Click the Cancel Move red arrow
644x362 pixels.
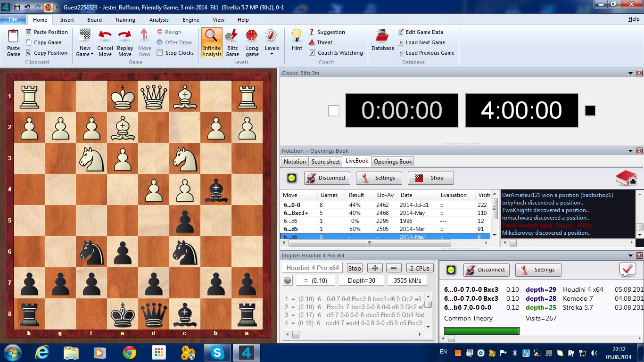click(105, 36)
